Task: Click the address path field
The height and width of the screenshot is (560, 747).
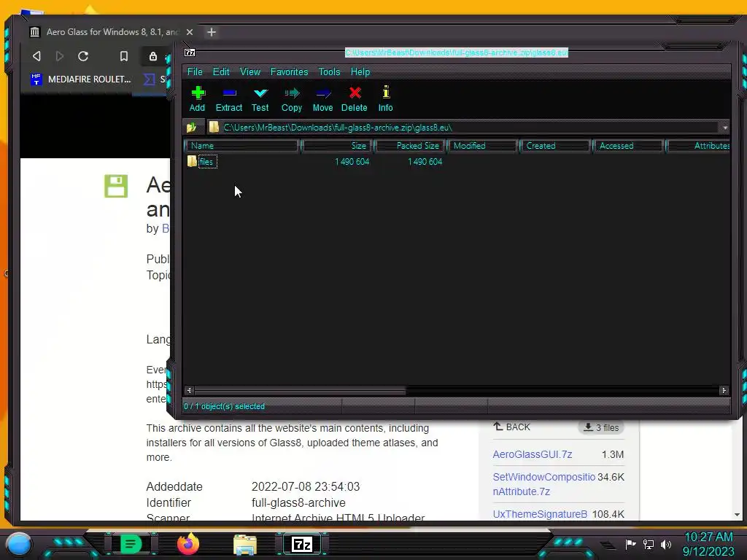Action: (x=463, y=128)
